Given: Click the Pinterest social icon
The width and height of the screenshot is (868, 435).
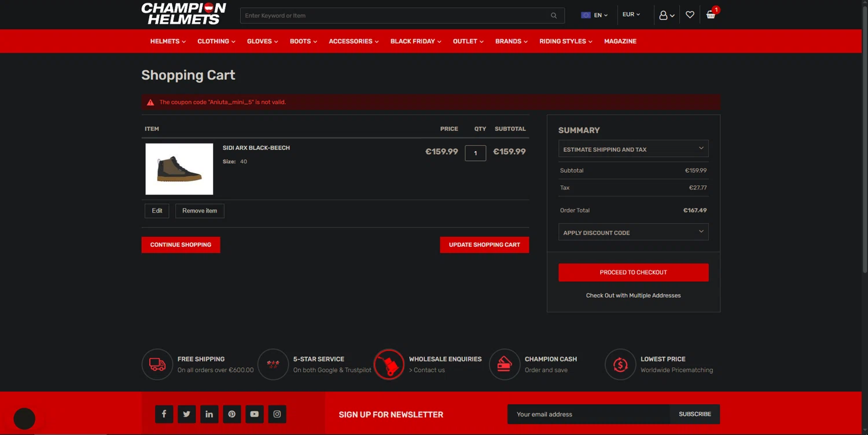Looking at the screenshot, I should 231,414.
